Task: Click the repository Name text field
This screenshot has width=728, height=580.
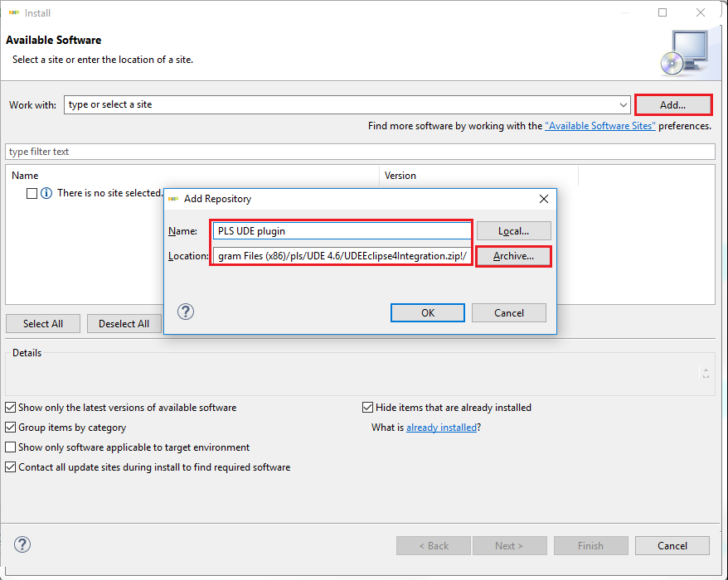Action: pyautogui.click(x=342, y=231)
